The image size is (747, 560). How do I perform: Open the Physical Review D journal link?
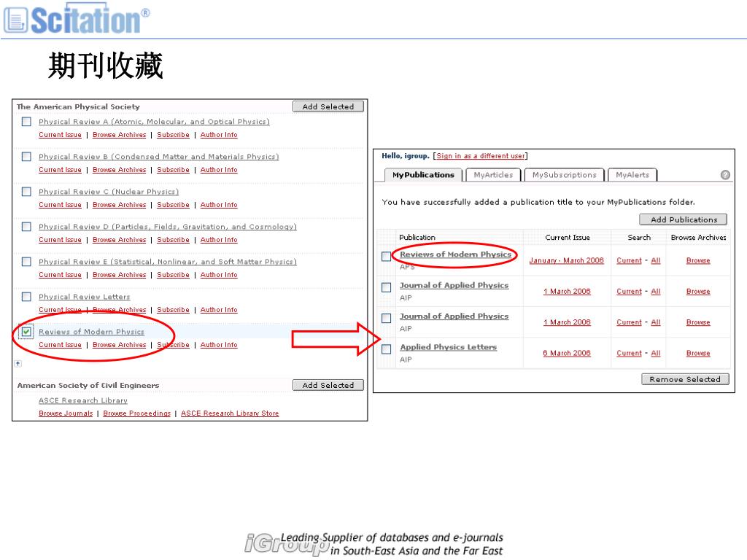pos(168,227)
